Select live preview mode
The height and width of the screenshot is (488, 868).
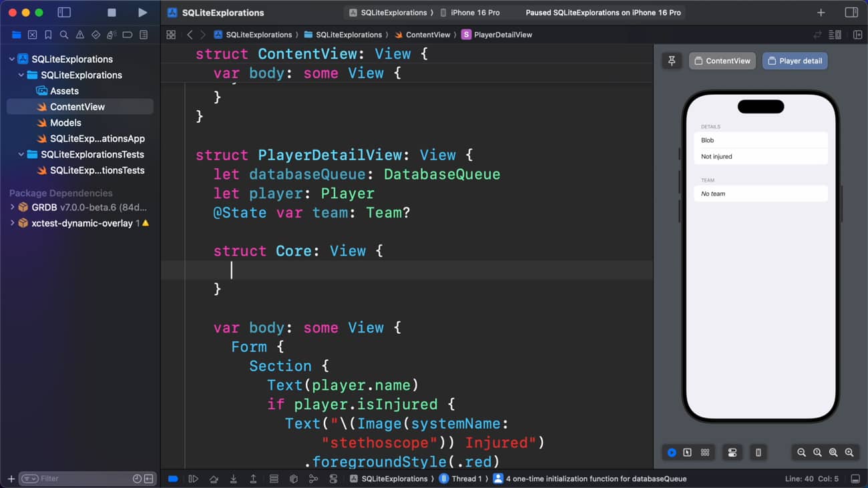(x=672, y=453)
